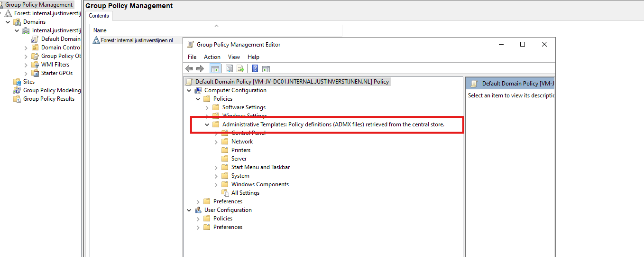Select the System label in the editor tree

pos(240,176)
